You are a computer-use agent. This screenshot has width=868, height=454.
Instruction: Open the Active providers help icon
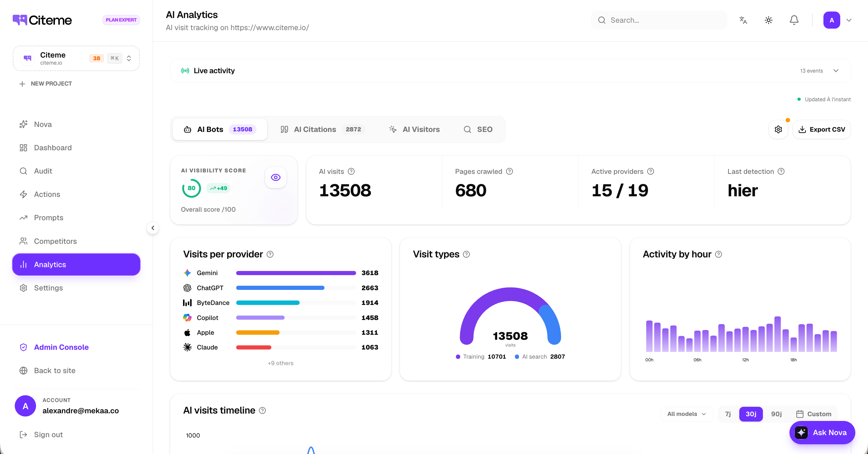click(651, 172)
